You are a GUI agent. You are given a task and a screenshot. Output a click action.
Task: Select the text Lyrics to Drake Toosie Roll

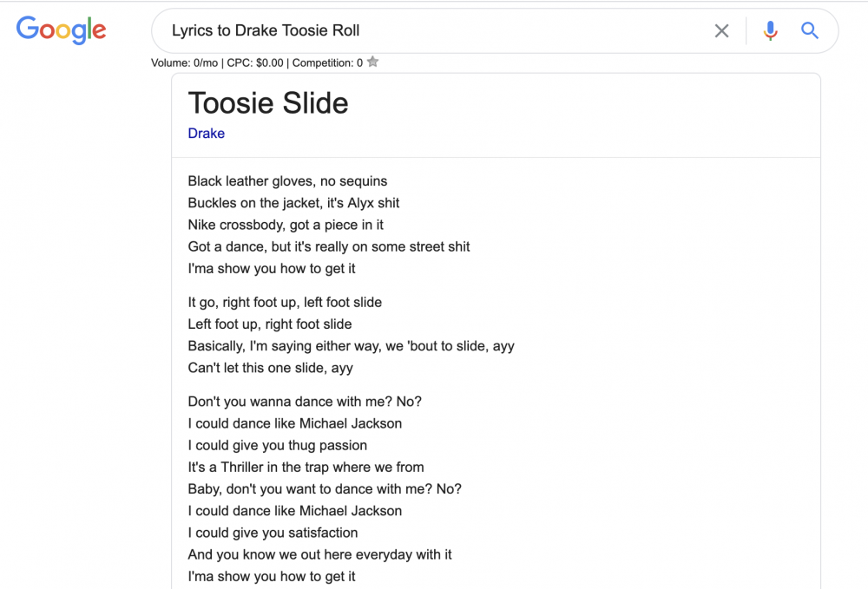click(266, 30)
